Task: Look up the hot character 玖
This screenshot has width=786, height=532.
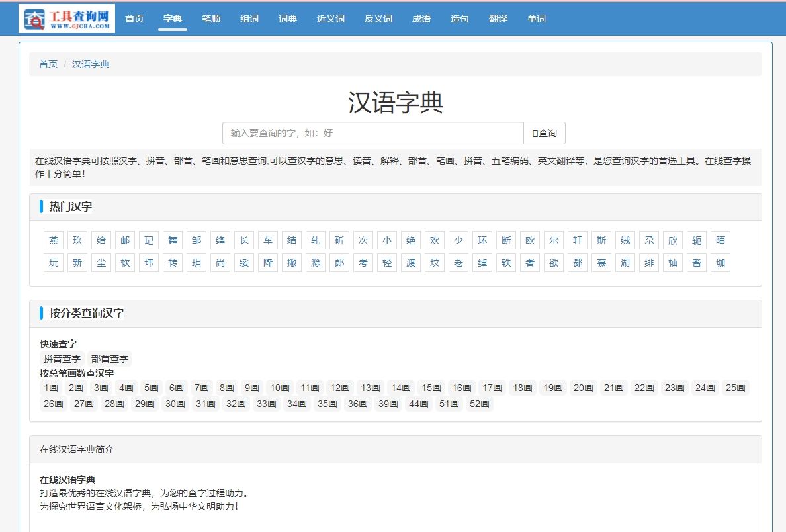Action: (77, 240)
